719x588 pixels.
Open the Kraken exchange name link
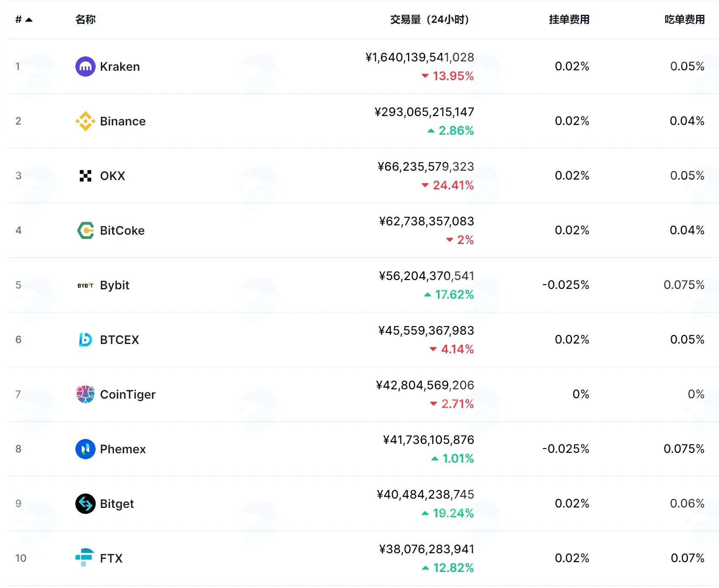click(x=120, y=67)
